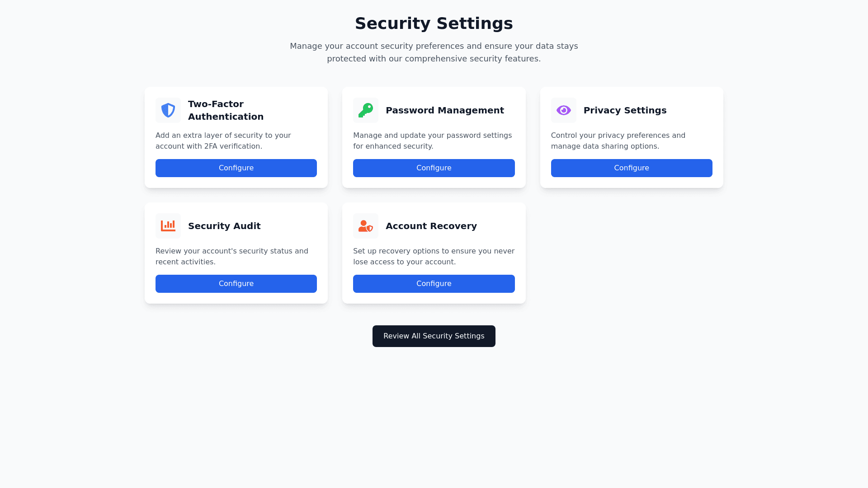Viewport: 868px width, 488px height.
Task: Click the orange bar chart Security Audit icon
Action: 168,226
